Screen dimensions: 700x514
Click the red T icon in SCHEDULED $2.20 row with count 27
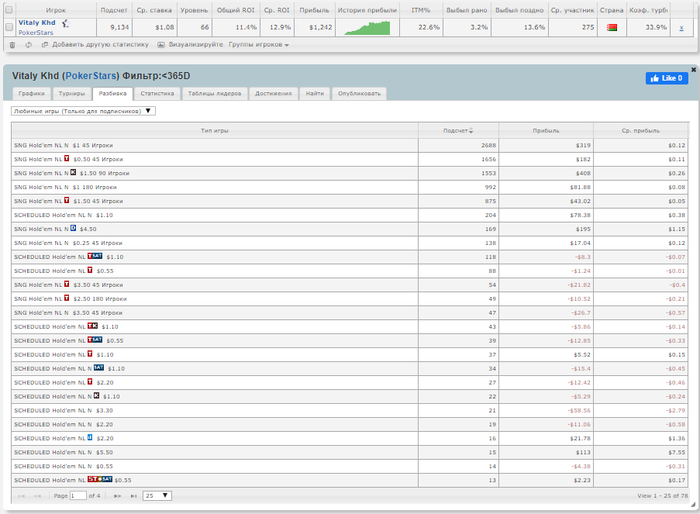pos(90,382)
